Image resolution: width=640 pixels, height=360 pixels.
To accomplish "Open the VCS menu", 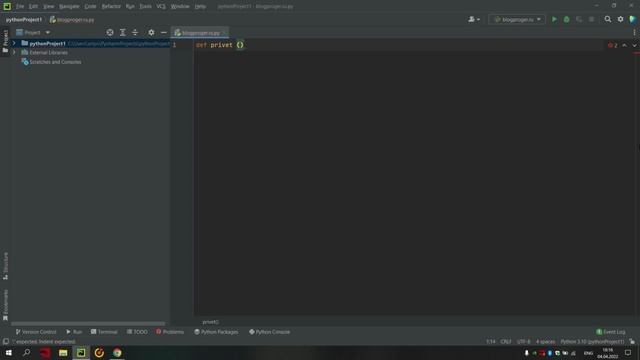I will pyautogui.click(x=161, y=6).
